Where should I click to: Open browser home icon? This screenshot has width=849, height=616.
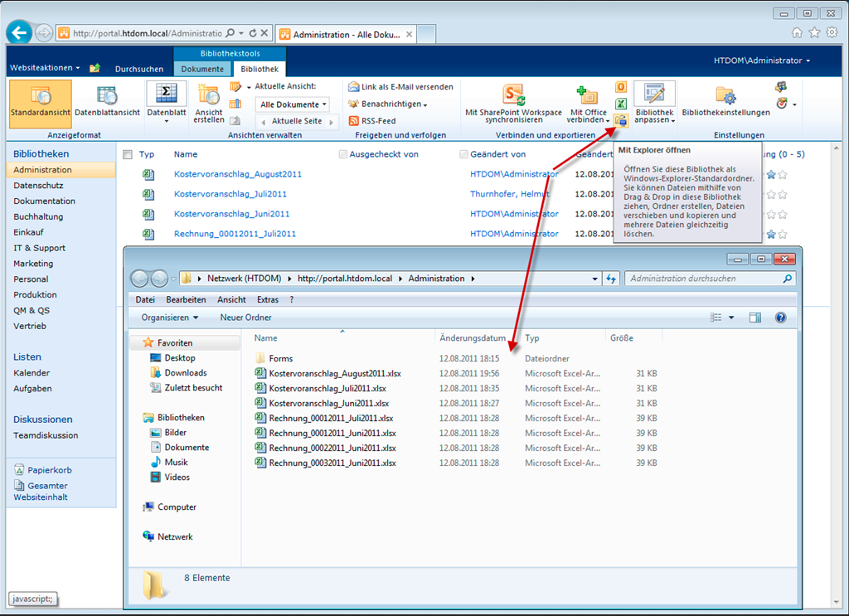[x=797, y=32]
